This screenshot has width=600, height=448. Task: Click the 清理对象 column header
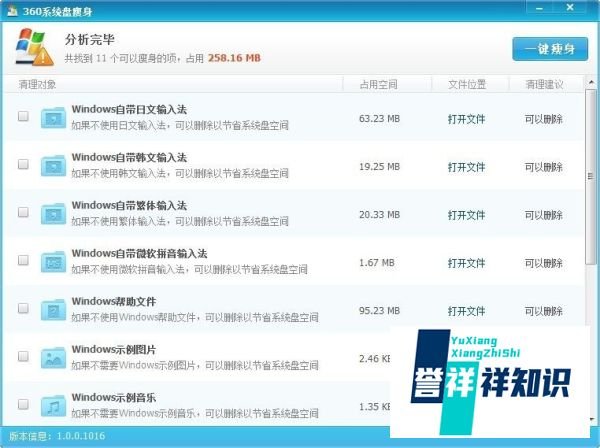coord(38,85)
